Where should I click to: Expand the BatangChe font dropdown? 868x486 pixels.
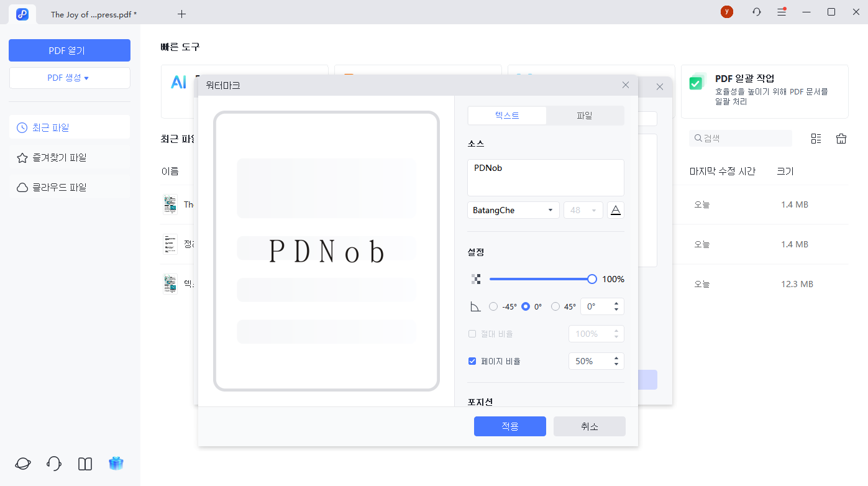coord(513,210)
